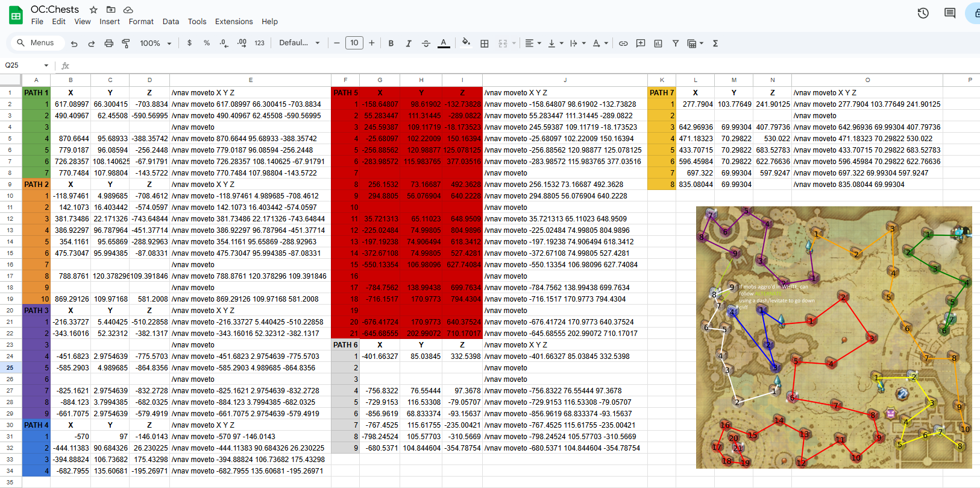980x488 pixels.
Task: Insert a link
Action: pos(623,43)
